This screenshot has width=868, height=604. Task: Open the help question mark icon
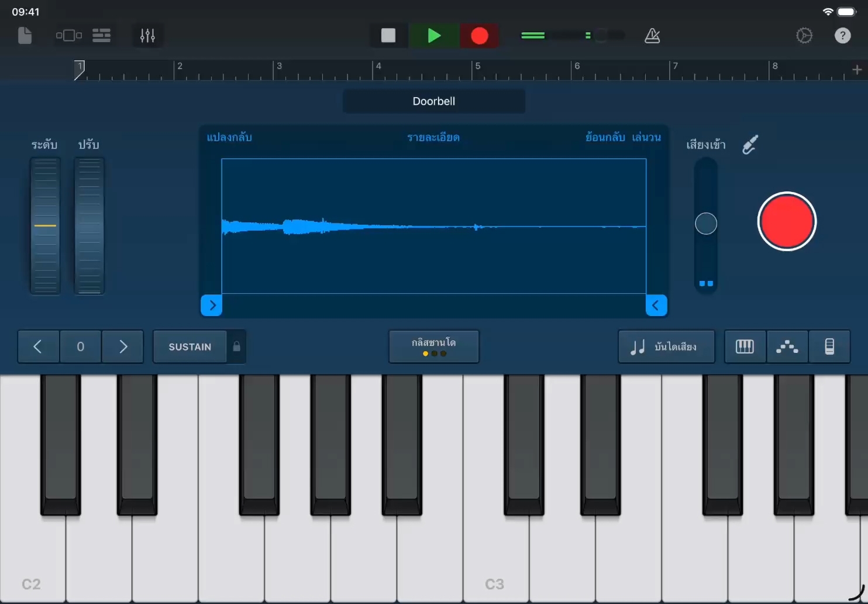pos(842,36)
